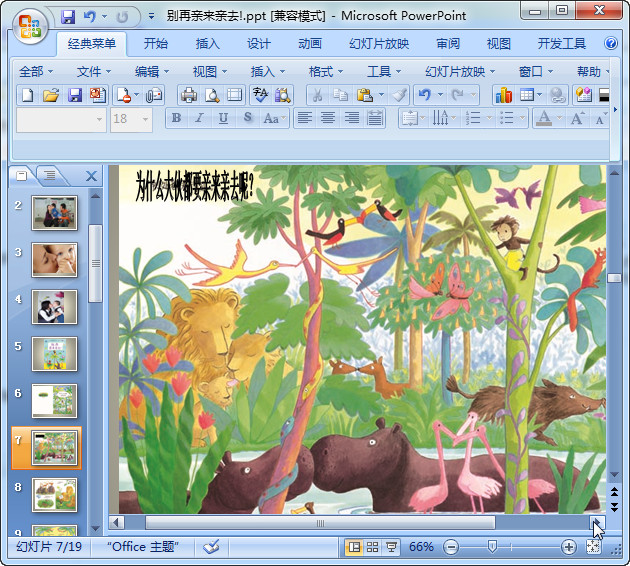
Task: Toggle Italic formatting
Action: pyautogui.click(x=199, y=118)
